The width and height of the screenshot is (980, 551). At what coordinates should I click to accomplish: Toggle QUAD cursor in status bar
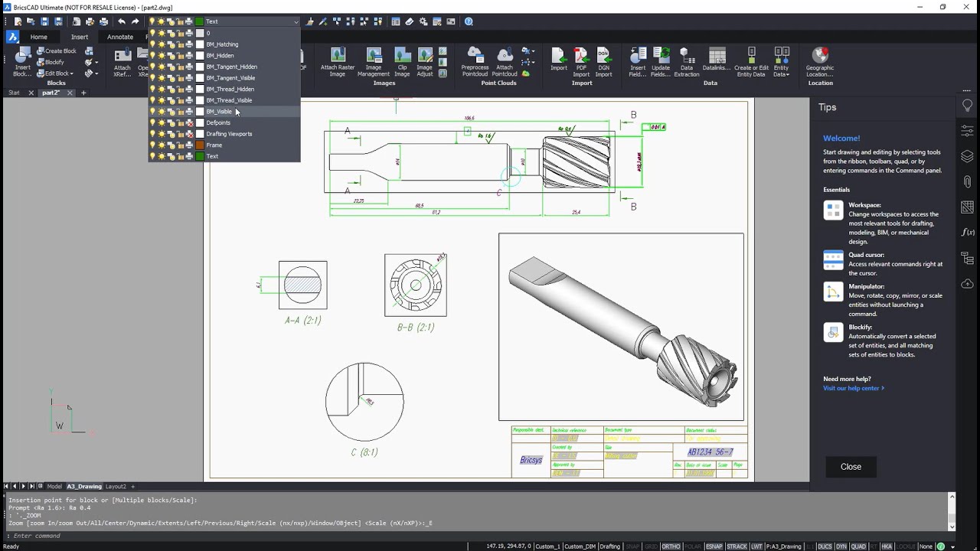coord(858,546)
